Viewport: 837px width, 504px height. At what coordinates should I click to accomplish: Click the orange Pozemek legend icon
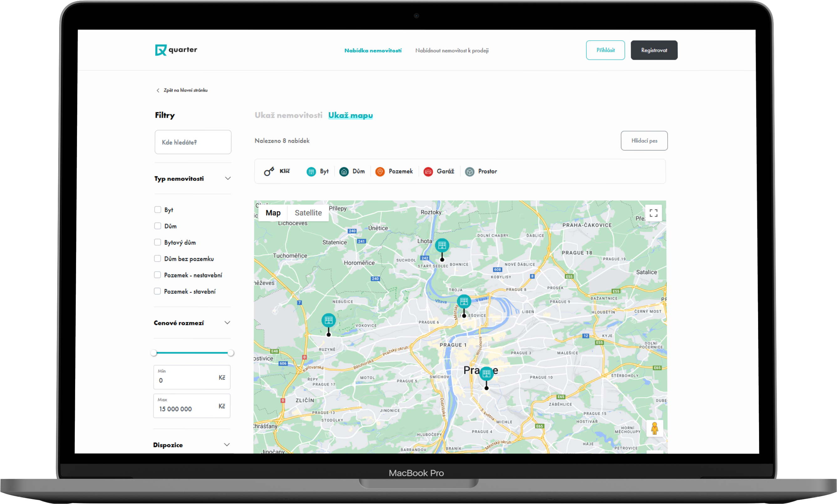click(x=380, y=171)
